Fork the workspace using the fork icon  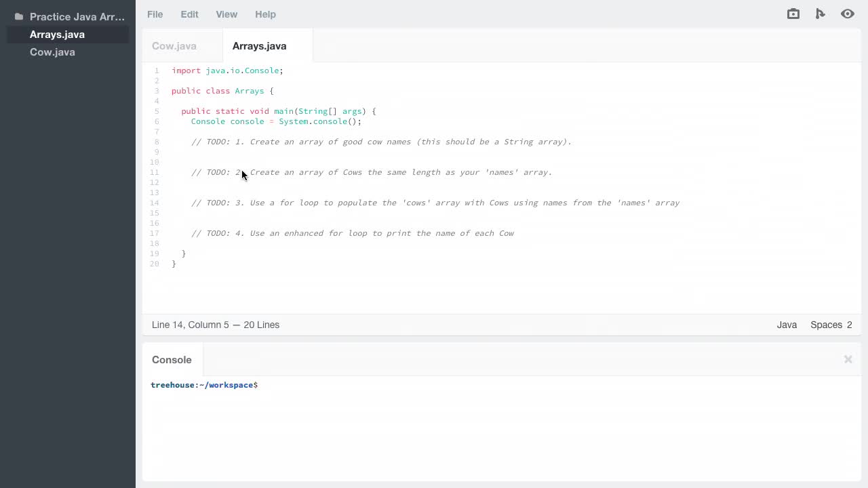pyautogui.click(x=821, y=14)
